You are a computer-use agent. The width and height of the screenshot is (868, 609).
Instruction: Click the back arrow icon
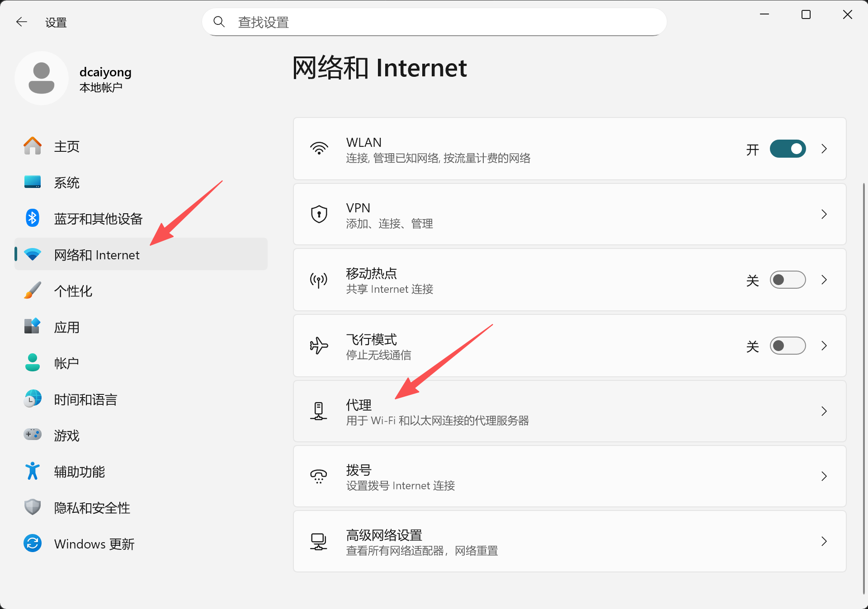pos(21,22)
